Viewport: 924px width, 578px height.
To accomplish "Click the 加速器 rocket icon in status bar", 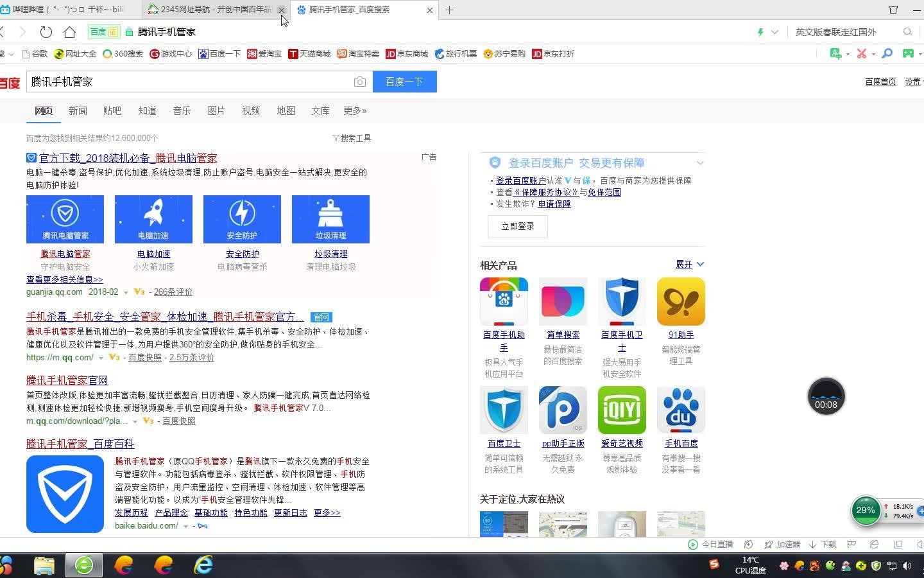I will 768,545.
